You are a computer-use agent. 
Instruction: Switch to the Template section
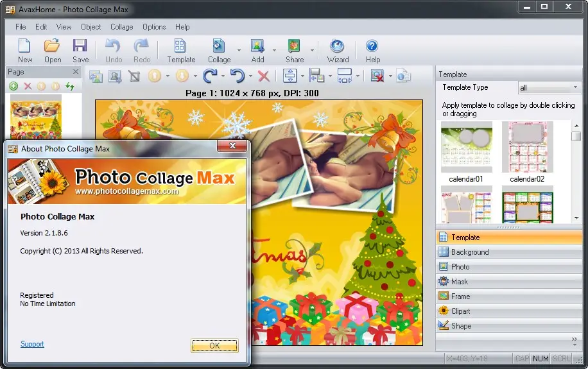pyautogui.click(x=509, y=237)
